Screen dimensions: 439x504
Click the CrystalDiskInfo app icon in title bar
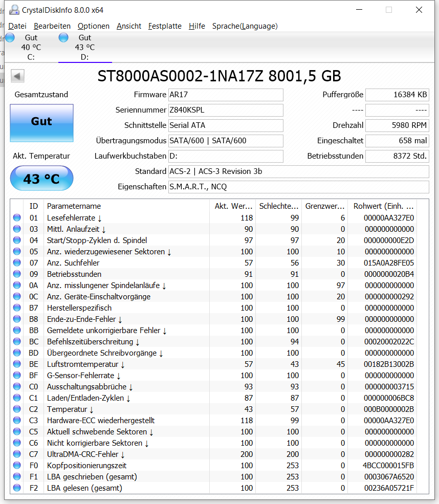tap(14, 10)
